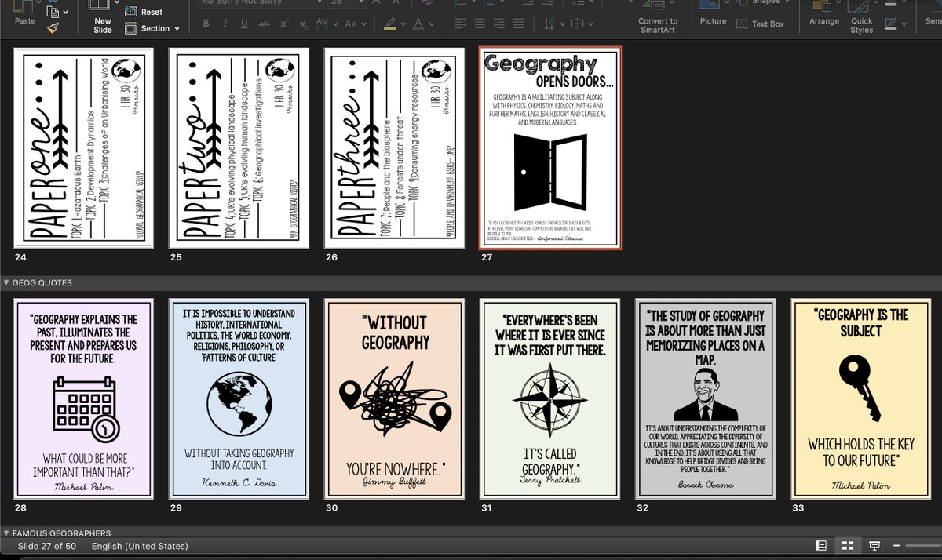Viewport: 942px width, 560px height.
Task: Toggle Superscript formatting
Action: point(285,24)
